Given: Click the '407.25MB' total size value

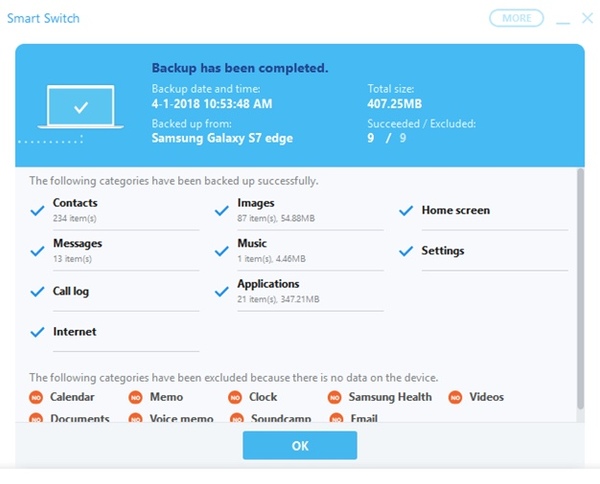Looking at the screenshot, I should (395, 104).
